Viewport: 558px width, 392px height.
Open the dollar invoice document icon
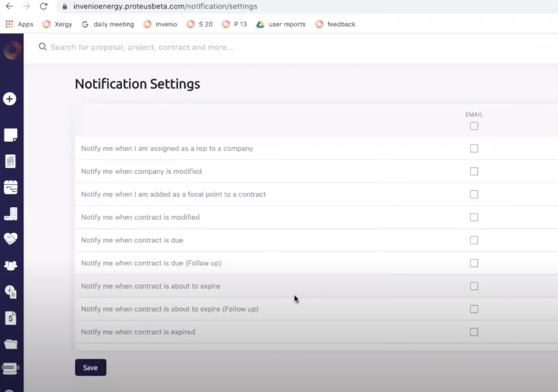click(x=10, y=318)
